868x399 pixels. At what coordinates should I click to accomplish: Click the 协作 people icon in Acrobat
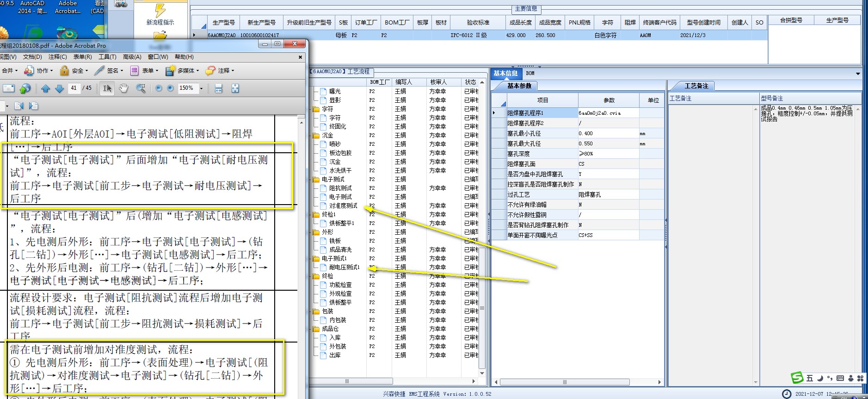[x=29, y=71]
